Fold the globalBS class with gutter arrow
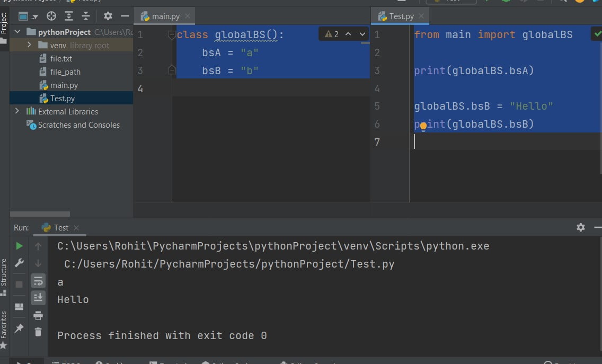The width and height of the screenshot is (602, 364). point(172,34)
